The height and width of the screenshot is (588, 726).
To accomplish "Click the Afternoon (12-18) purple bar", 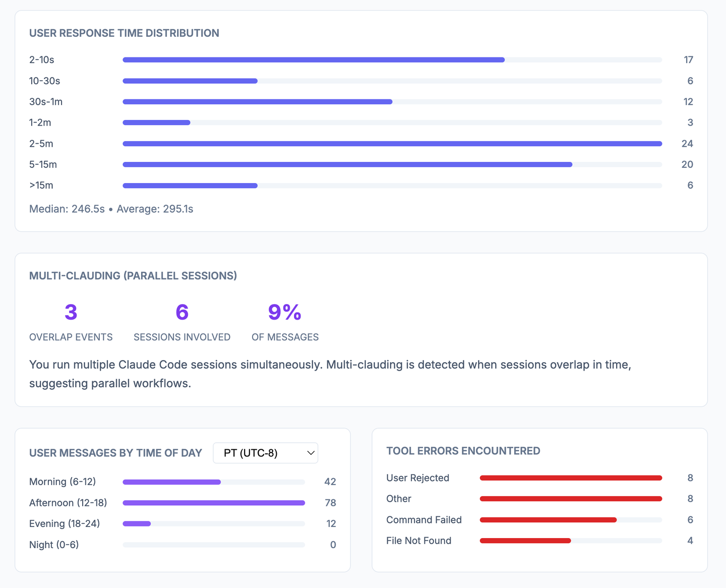I will click(214, 503).
